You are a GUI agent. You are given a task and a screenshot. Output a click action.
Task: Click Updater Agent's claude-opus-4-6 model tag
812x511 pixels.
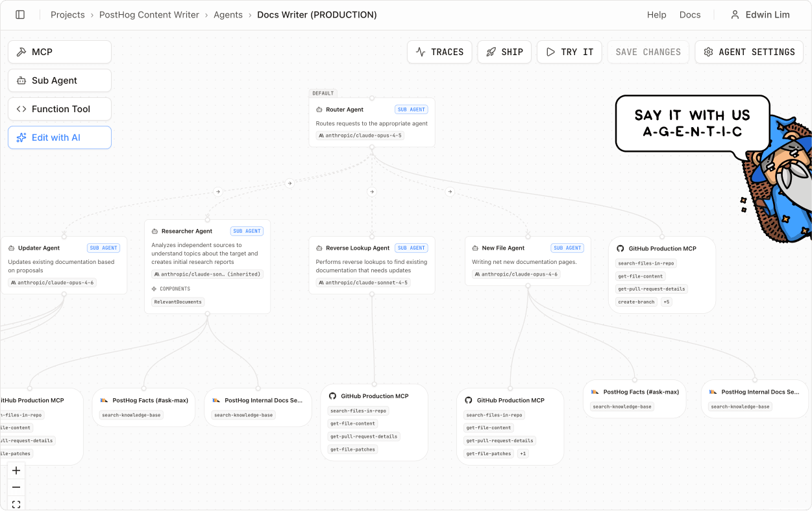point(52,283)
